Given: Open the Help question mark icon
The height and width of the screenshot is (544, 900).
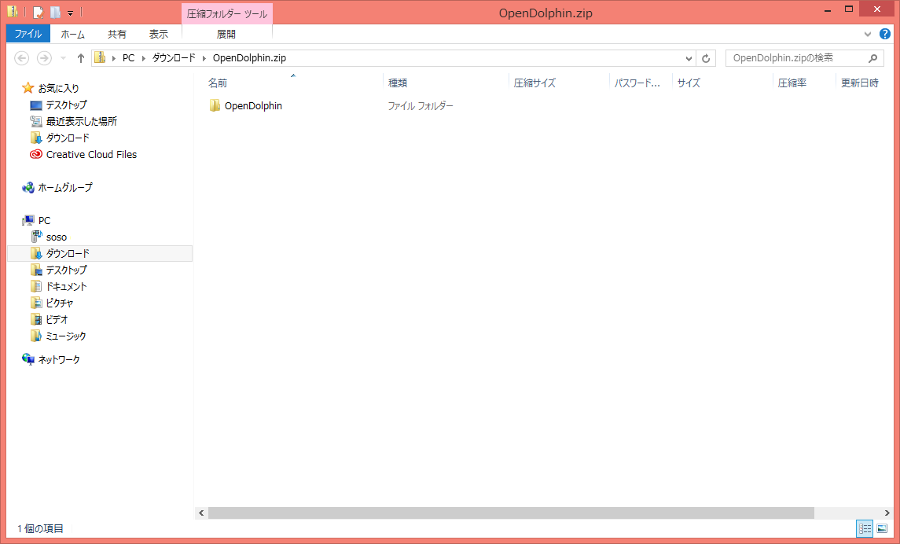Looking at the screenshot, I should tap(884, 34).
